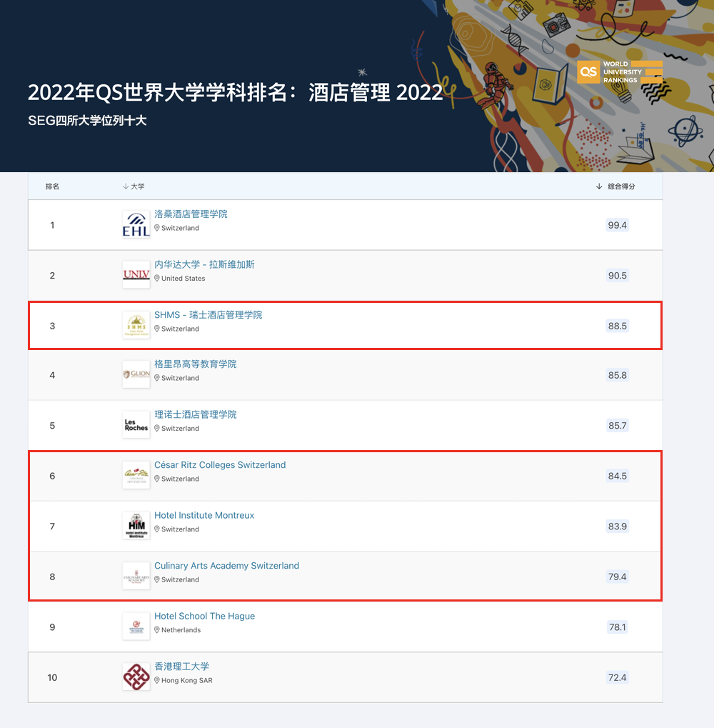Click the SHMS school logo

click(136, 325)
